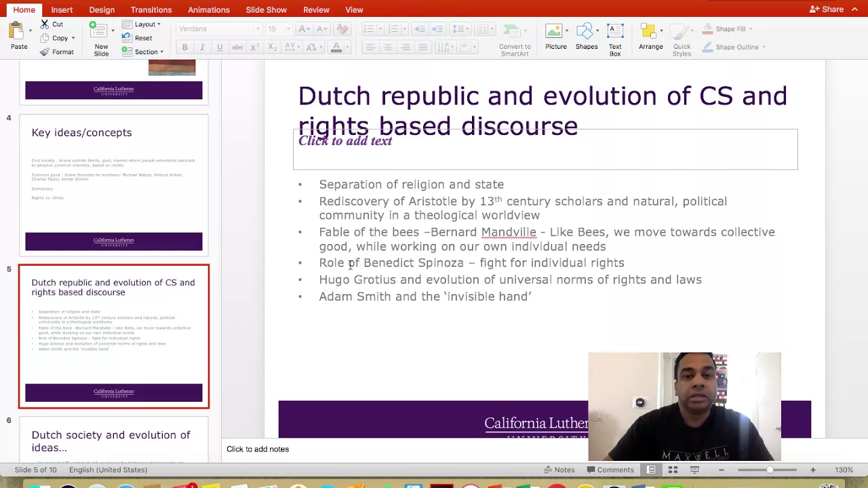The image size is (868, 488).
Task: Toggle Strikethrough formatting
Action: (237, 47)
